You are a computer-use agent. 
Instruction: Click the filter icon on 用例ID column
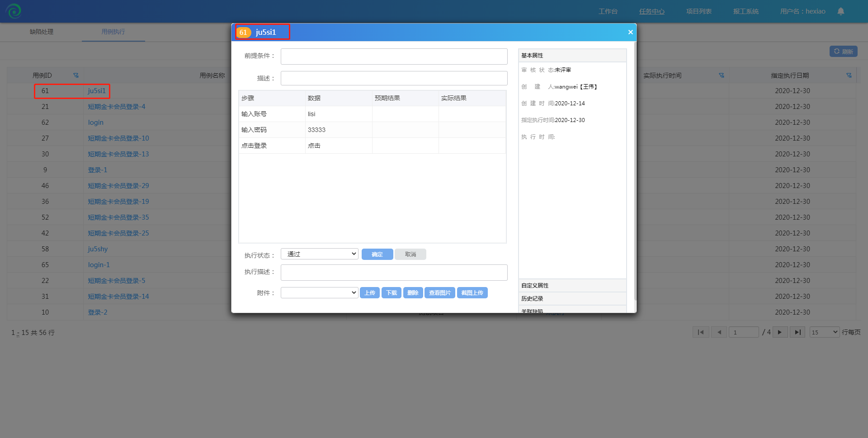coord(76,75)
